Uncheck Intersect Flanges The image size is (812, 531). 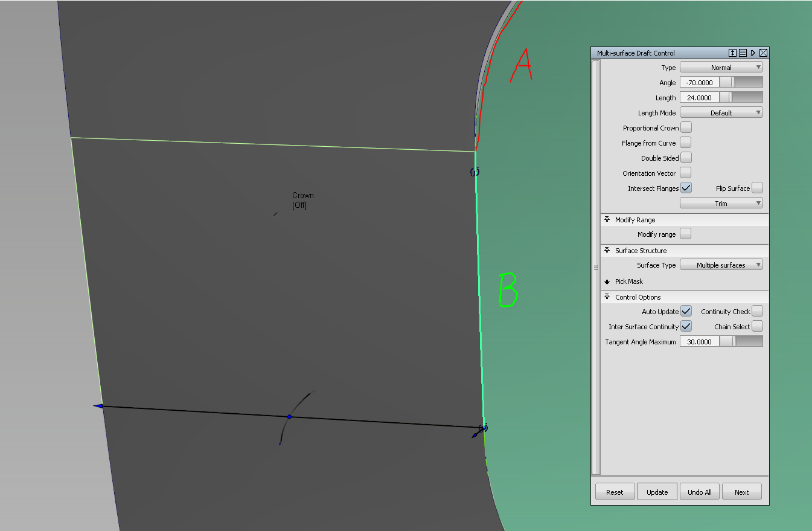[686, 187]
